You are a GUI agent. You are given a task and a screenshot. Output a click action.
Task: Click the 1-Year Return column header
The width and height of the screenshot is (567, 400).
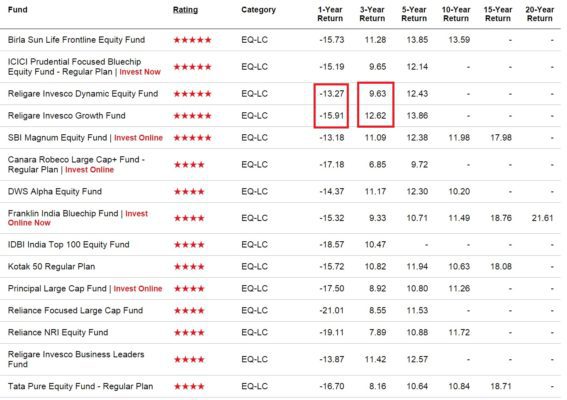(x=330, y=14)
